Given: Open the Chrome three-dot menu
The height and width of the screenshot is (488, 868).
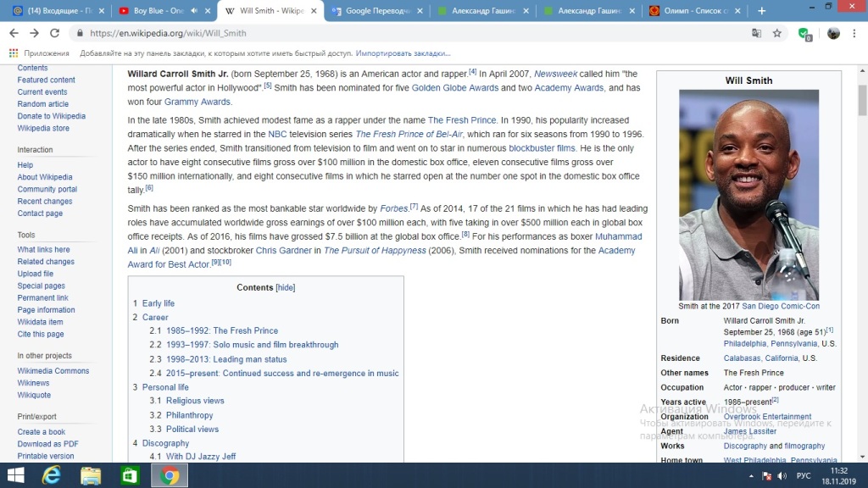Looking at the screenshot, I should tap(854, 33).
